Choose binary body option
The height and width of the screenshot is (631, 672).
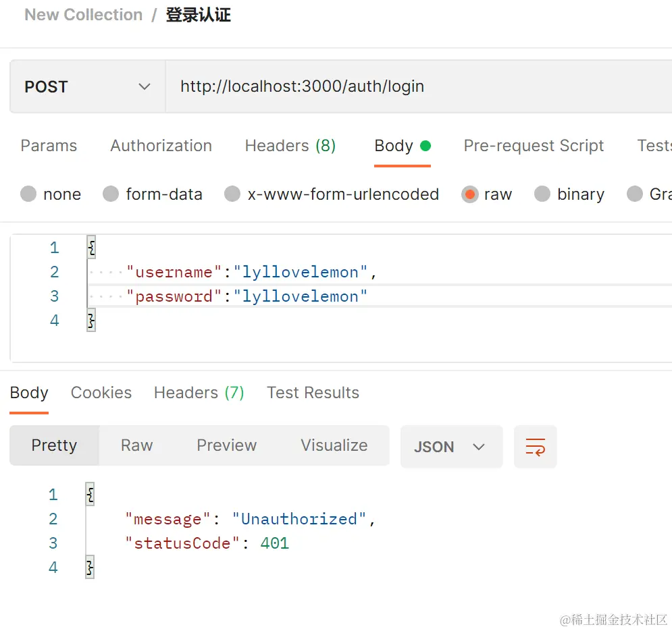coord(542,194)
